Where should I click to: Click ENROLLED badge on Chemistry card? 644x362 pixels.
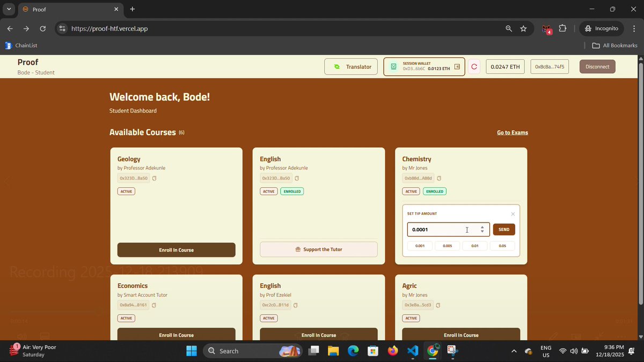coord(434,191)
